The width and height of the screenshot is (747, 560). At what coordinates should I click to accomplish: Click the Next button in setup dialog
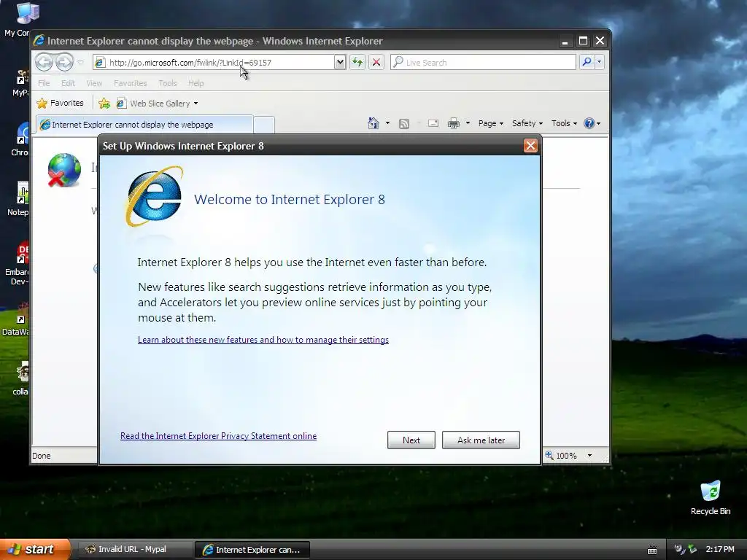coord(411,440)
